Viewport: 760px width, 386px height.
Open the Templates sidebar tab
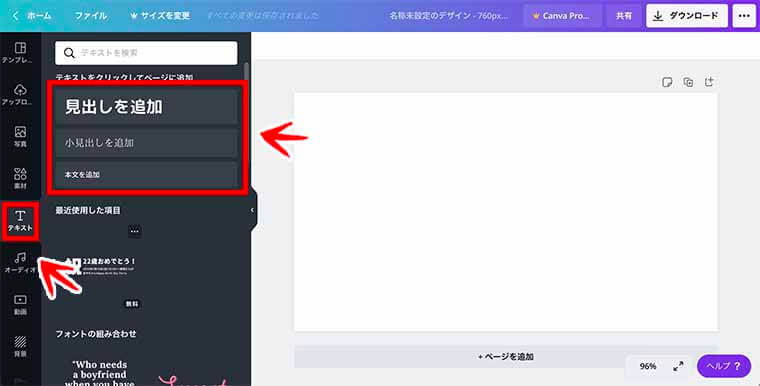click(20, 53)
